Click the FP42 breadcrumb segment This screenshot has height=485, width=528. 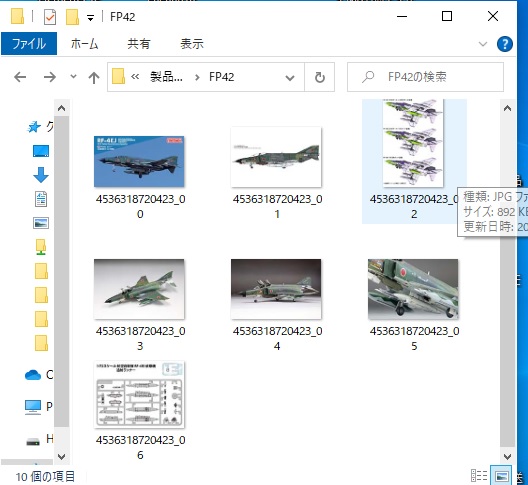point(221,77)
